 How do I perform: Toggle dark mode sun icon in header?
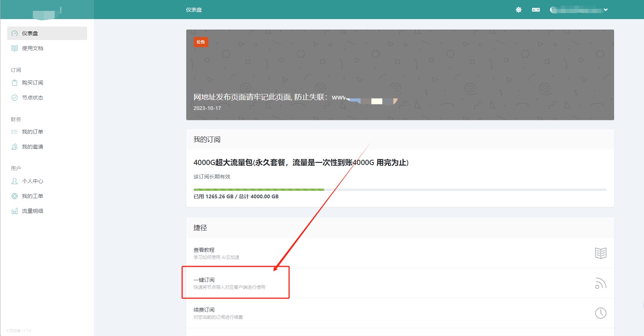tap(518, 10)
